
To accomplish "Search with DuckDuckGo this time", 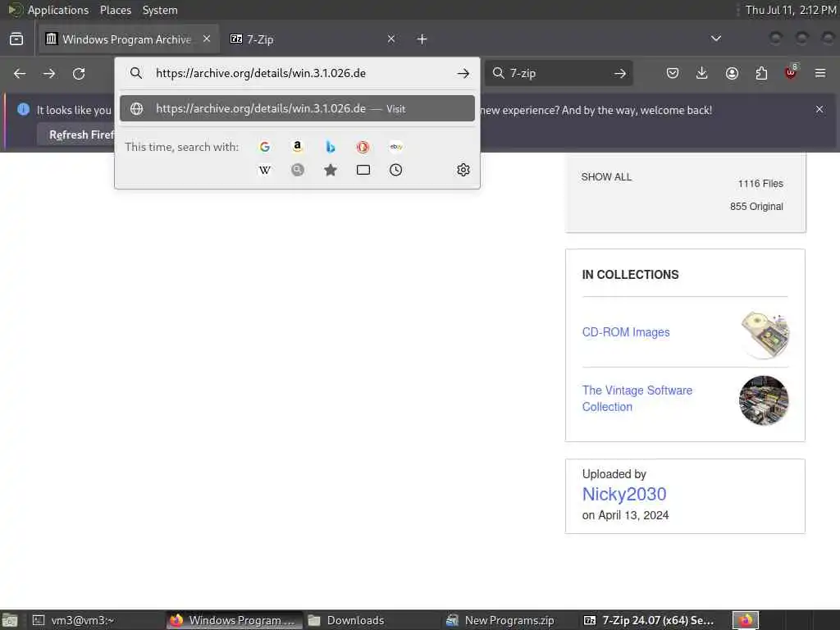I will coord(363,147).
